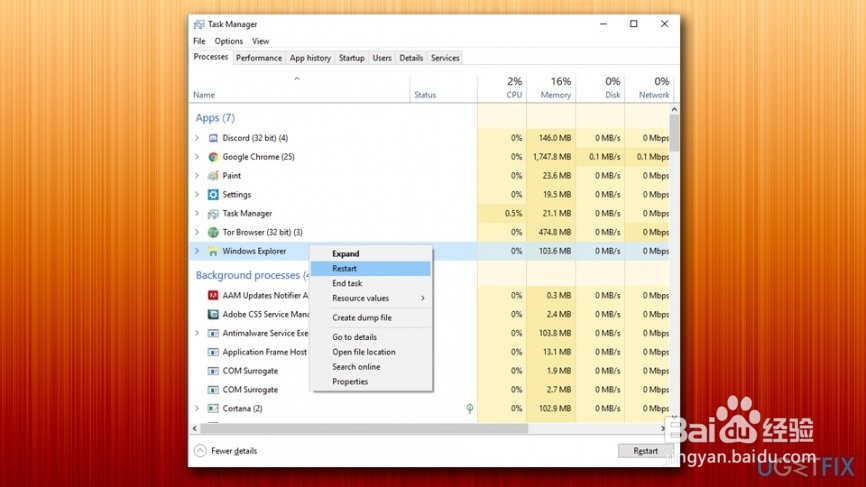Click the 1,747.8 MB memory value for Chrome
Screen dimensions: 866x487
coord(552,157)
